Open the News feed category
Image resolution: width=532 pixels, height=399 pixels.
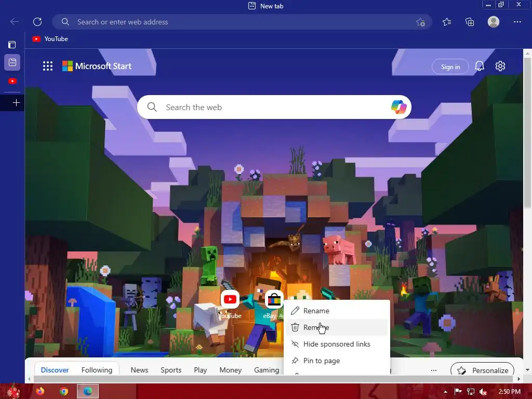coord(139,370)
